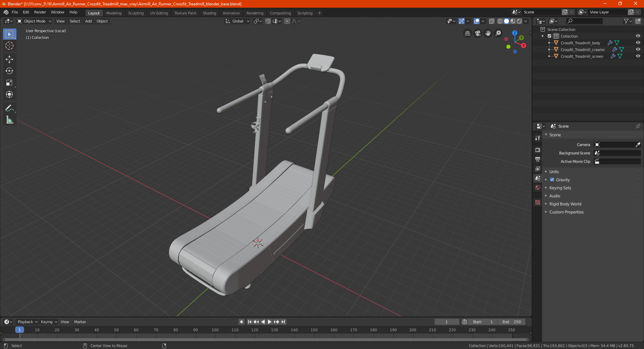Viewport: 644px width, 349px height.
Task: Select the Select Box tool
Action: point(9,34)
